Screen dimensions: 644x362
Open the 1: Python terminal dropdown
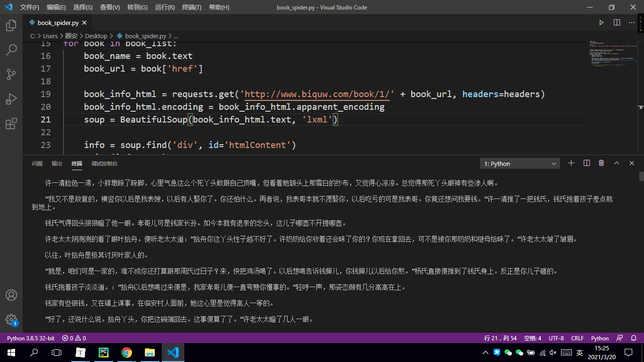point(520,164)
